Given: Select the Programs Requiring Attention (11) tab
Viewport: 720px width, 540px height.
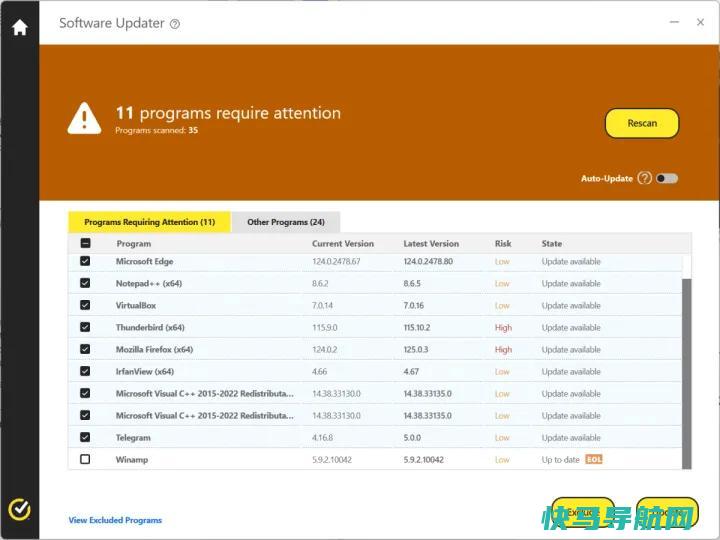Looking at the screenshot, I should [x=149, y=222].
